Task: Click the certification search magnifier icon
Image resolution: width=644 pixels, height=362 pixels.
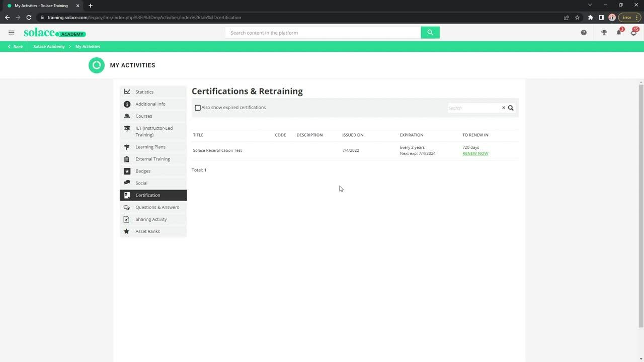Action: 511,108
